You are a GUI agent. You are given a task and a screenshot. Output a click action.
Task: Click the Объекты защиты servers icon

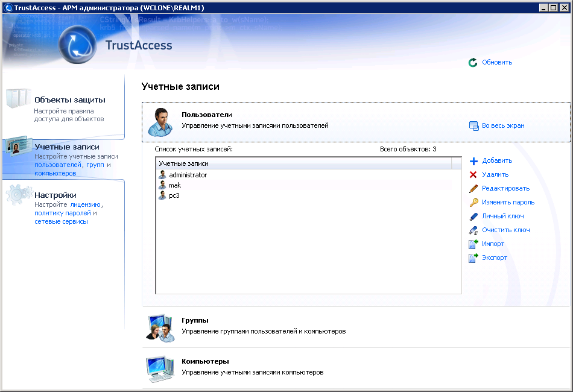click(x=18, y=98)
